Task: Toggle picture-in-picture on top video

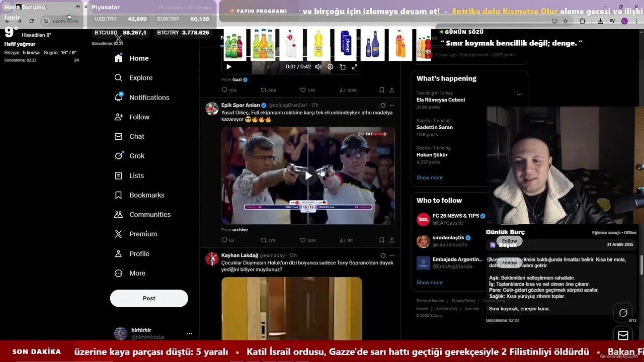Action: click(343, 66)
